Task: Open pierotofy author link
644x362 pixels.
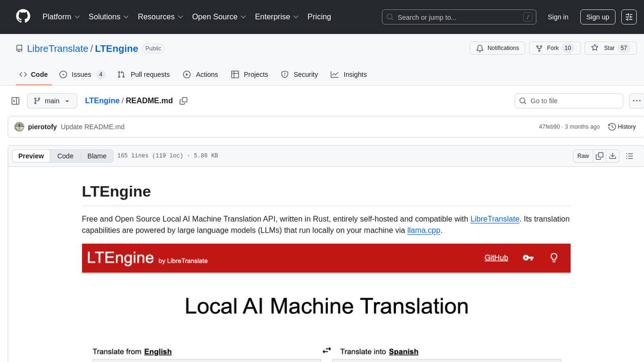Action: [43, 127]
